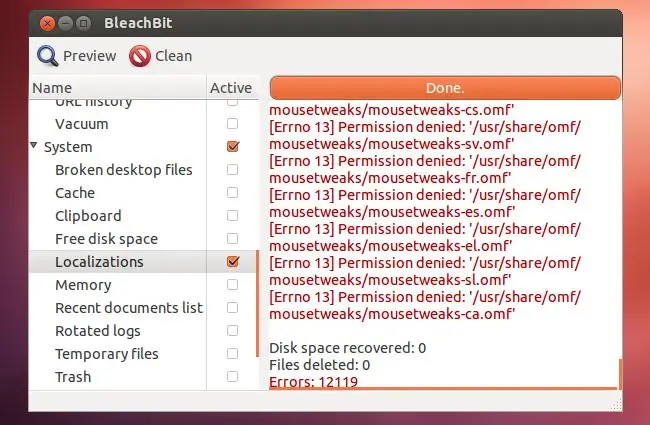Collapse the System tree group

pos(35,147)
